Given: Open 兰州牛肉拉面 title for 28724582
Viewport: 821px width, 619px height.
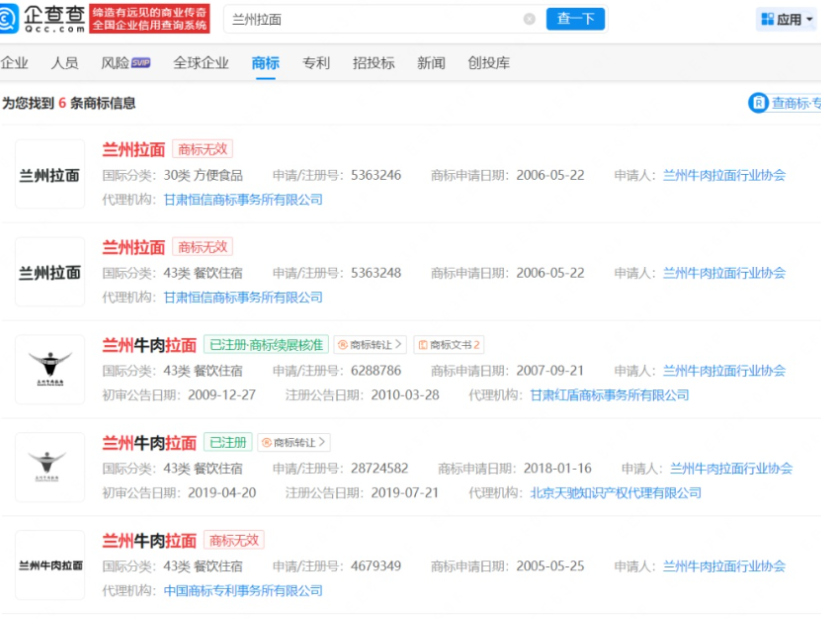Looking at the screenshot, I should coord(149,443).
